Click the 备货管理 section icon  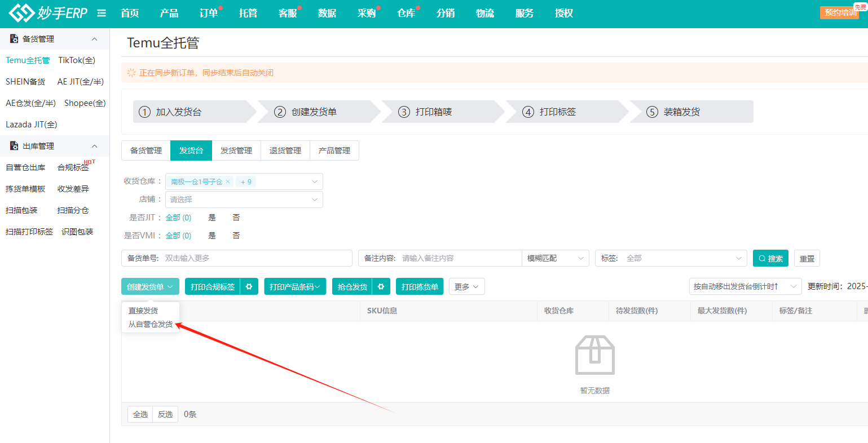(x=14, y=39)
